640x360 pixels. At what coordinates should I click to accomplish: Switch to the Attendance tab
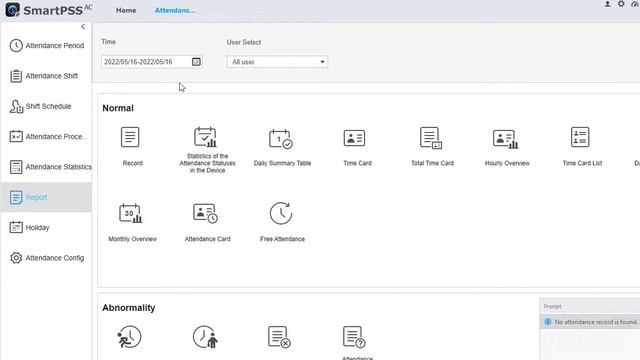point(175,10)
